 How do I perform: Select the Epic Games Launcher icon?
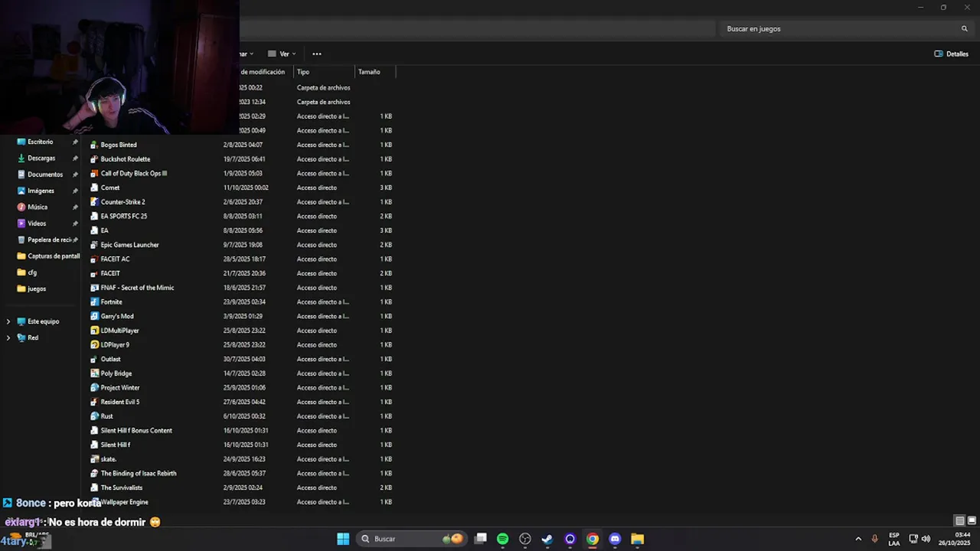[94, 245]
